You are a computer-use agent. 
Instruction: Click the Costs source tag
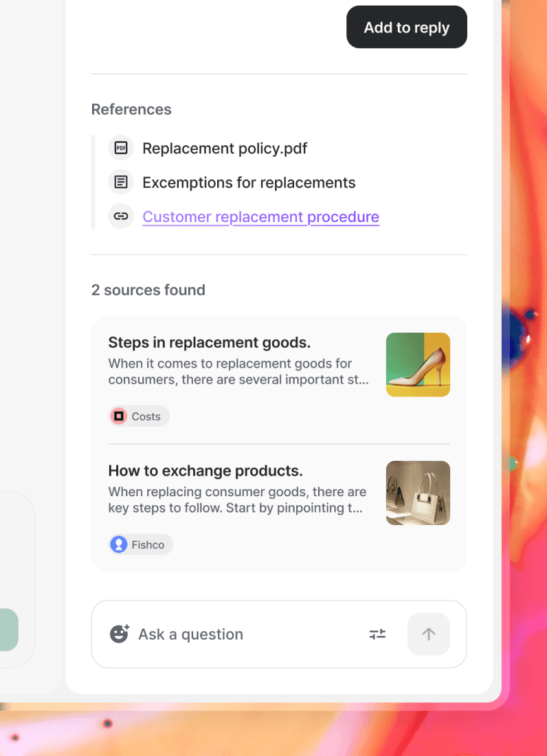pos(139,416)
